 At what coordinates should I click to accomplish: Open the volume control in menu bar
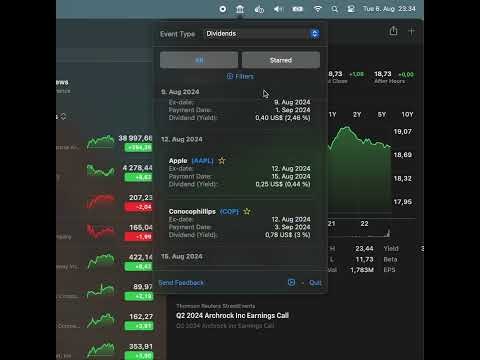click(x=278, y=9)
